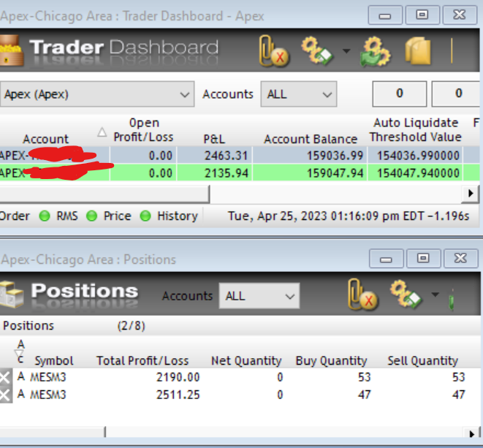
Task: Open gears settings icon in Positions toolbar
Action: coord(405,295)
